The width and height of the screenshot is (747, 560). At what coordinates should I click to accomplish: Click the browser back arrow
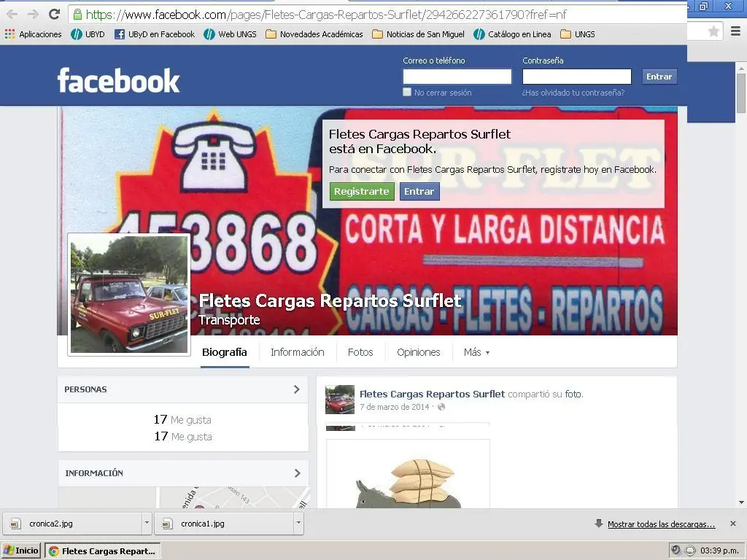pos(12,15)
